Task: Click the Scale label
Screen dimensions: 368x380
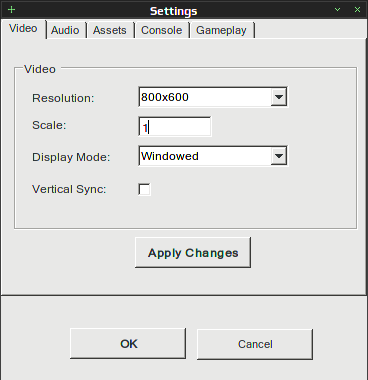Action: 49,125
